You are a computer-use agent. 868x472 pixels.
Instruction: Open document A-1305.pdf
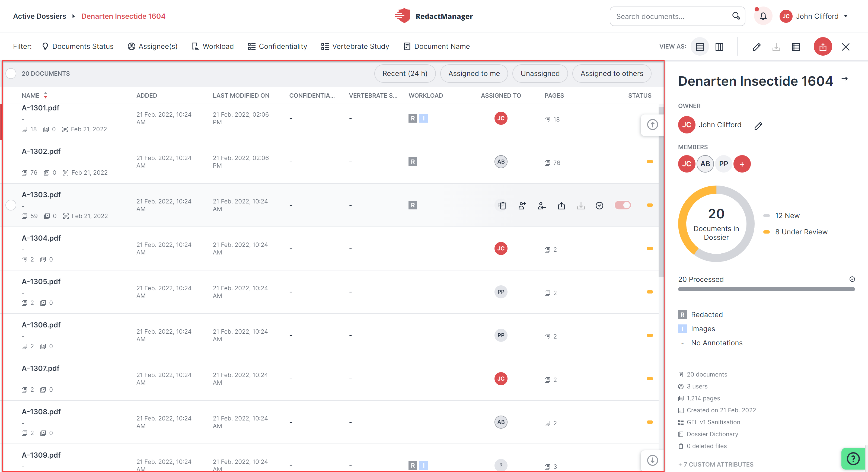click(x=41, y=281)
